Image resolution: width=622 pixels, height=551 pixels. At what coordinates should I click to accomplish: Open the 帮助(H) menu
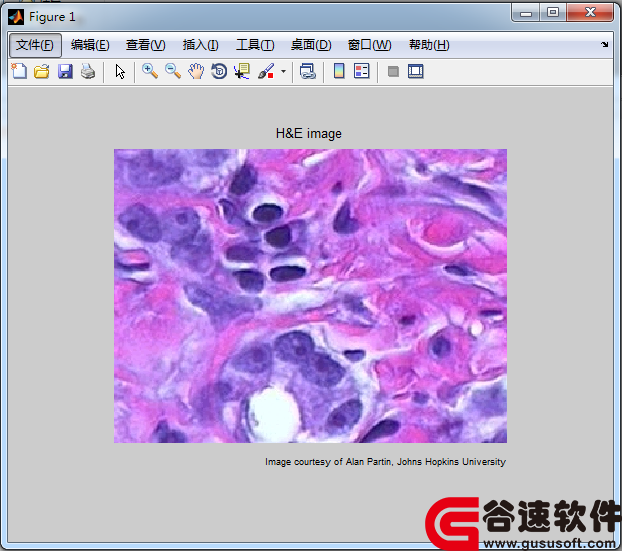(429, 45)
